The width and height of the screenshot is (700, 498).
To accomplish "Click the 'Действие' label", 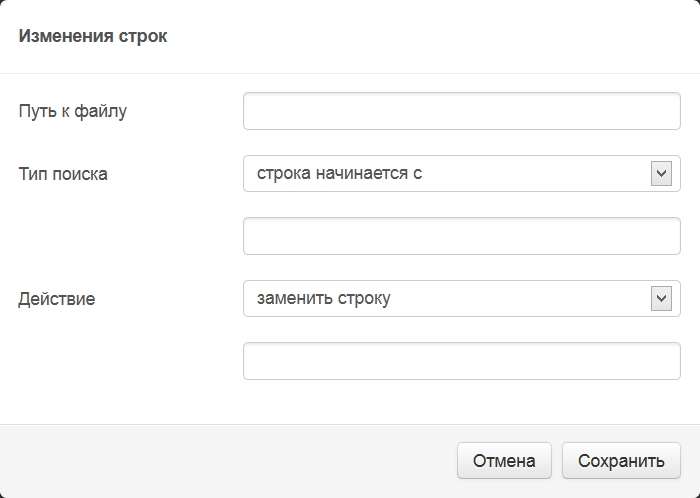I will (x=57, y=299).
